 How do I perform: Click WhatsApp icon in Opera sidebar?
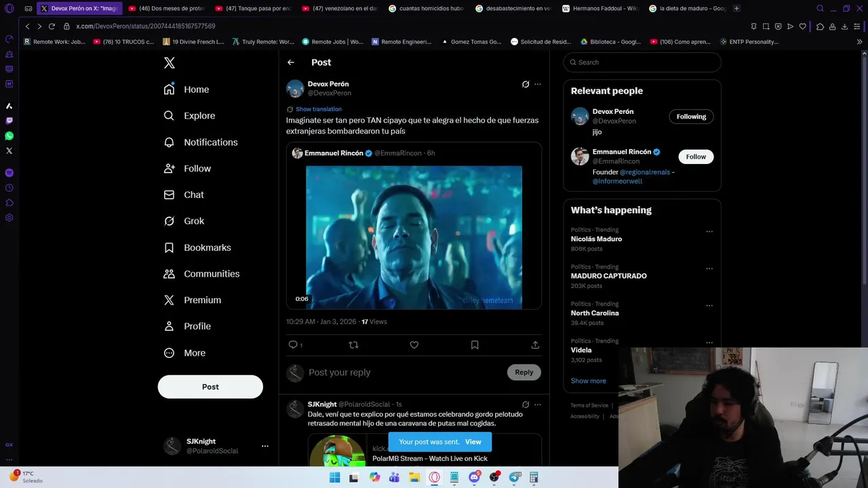(x=9, y=136)
